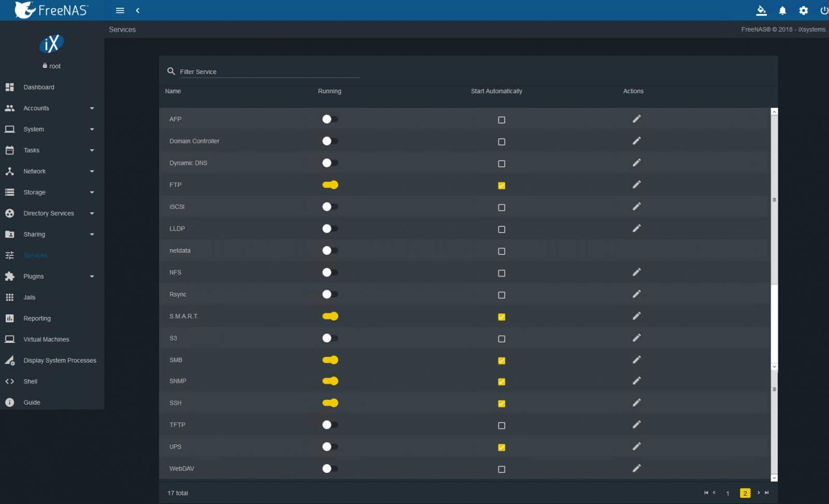Turn off the FTP running toggle

330,185
